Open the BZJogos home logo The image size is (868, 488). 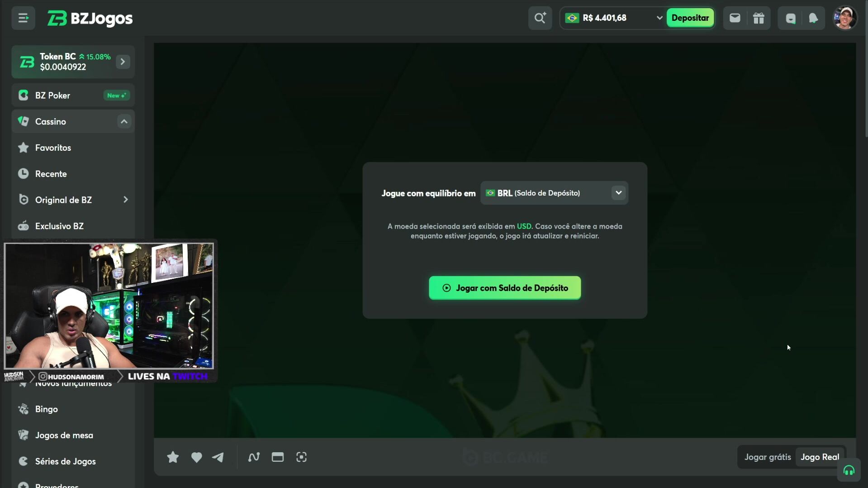coord(90,19)
